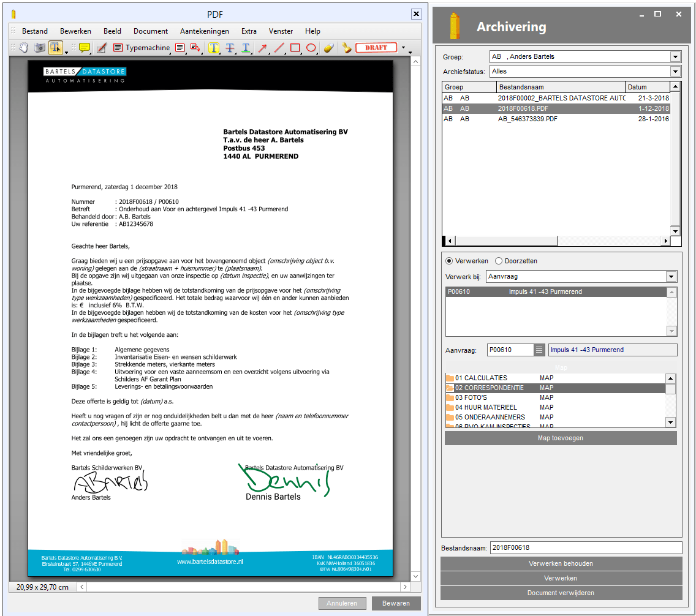The height and width of the screenshot is (616, 696).
Task: Close the PDF viewer pane
Action: point(416,13)
